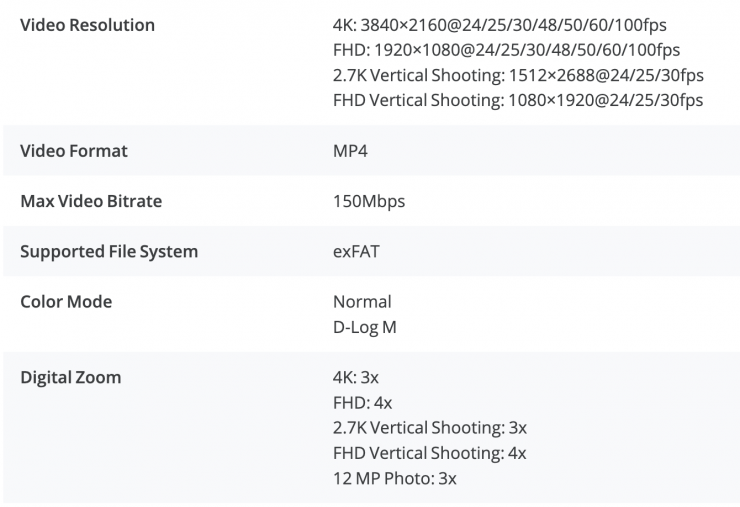740x507 pixels.
Task: Click the 2.7K Vertical Shooting 1512×2688 line
Action: click(518, 75)
